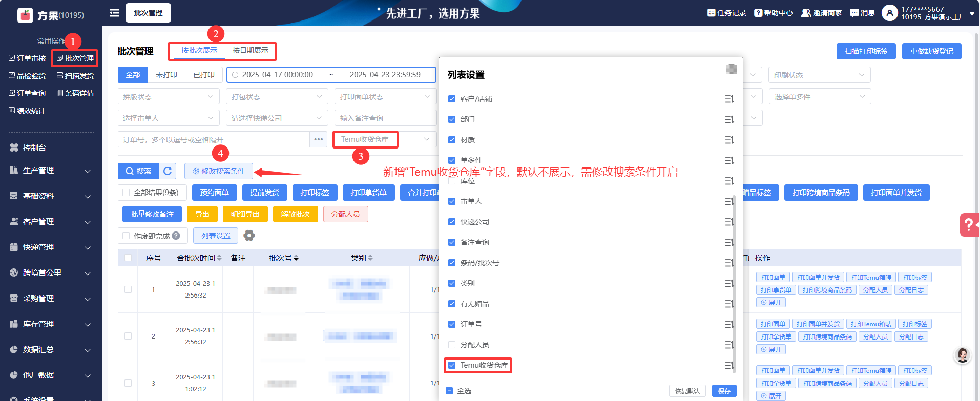Image resolution: width=980 pixels, height=401 pixels.
Task: Open the customer service avatar widget
Action: 963,355
